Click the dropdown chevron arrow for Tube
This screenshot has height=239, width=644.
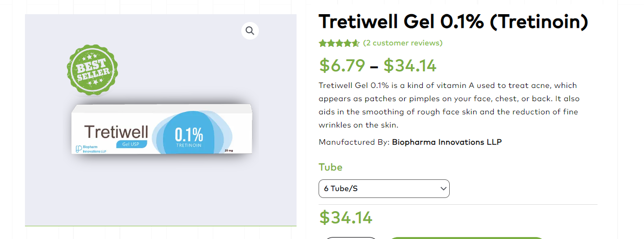(443, 189)
